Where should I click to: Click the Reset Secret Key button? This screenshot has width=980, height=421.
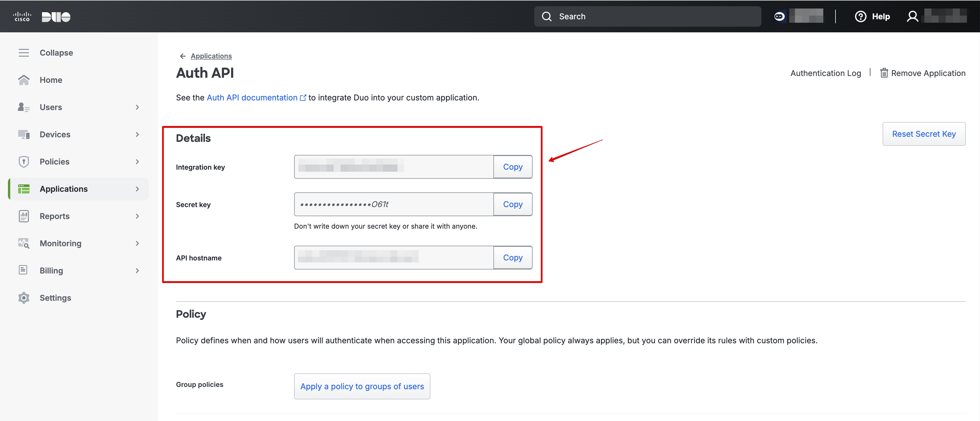pos(924,134)
